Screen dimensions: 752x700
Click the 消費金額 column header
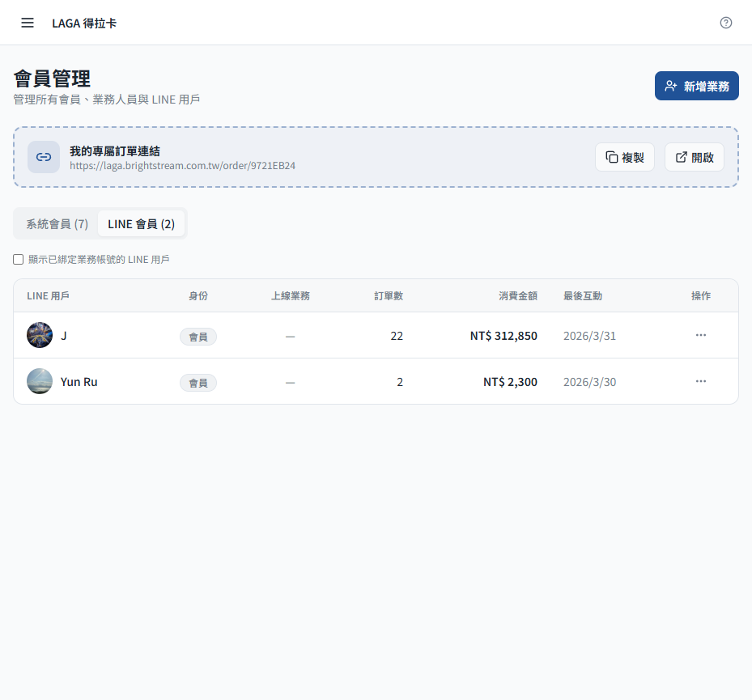click(518, 296)
